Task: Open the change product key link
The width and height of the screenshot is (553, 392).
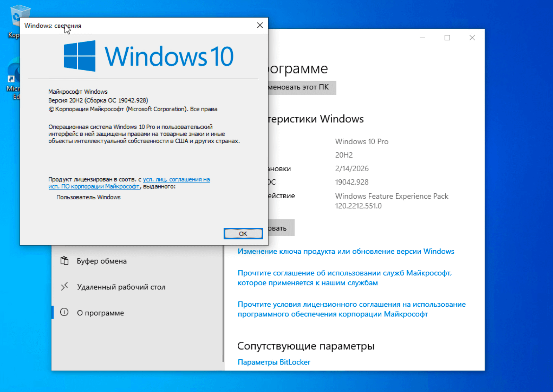Action: pos(345,251)
